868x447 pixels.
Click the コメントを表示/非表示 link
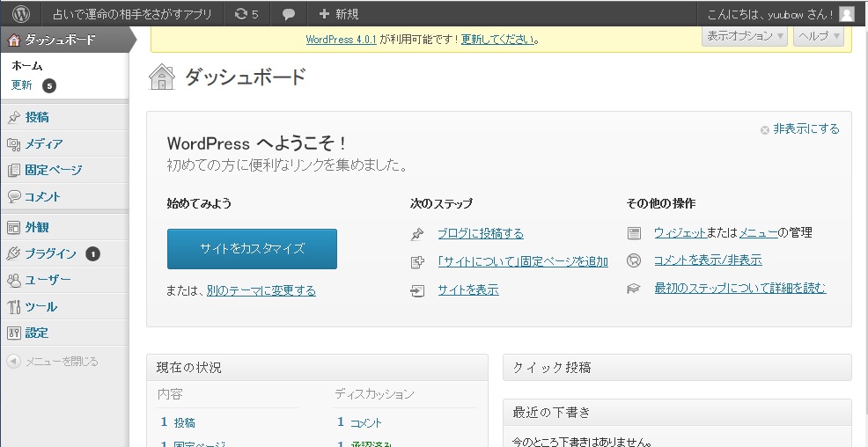point(708,260)
